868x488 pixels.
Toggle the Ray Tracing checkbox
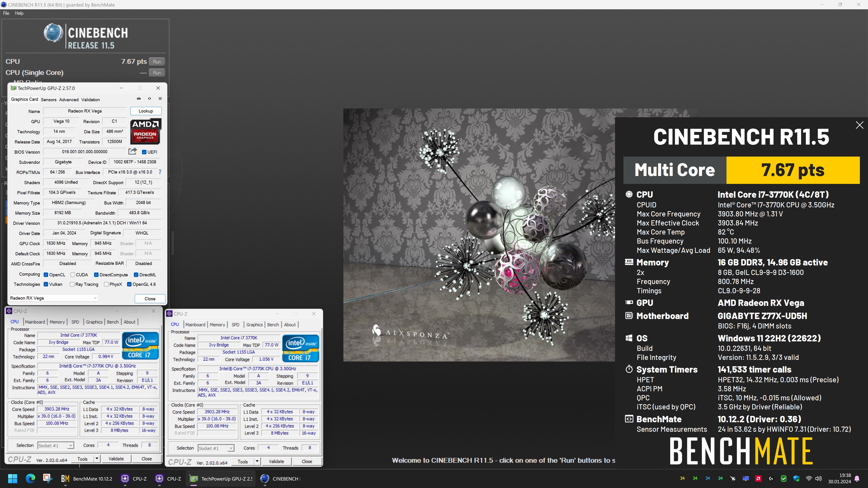72,284
